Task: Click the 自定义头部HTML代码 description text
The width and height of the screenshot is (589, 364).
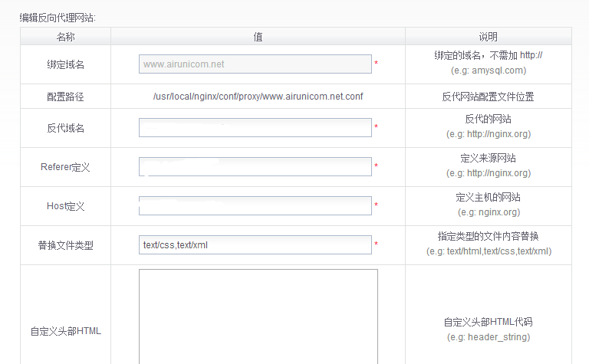Action: point(488,323)
